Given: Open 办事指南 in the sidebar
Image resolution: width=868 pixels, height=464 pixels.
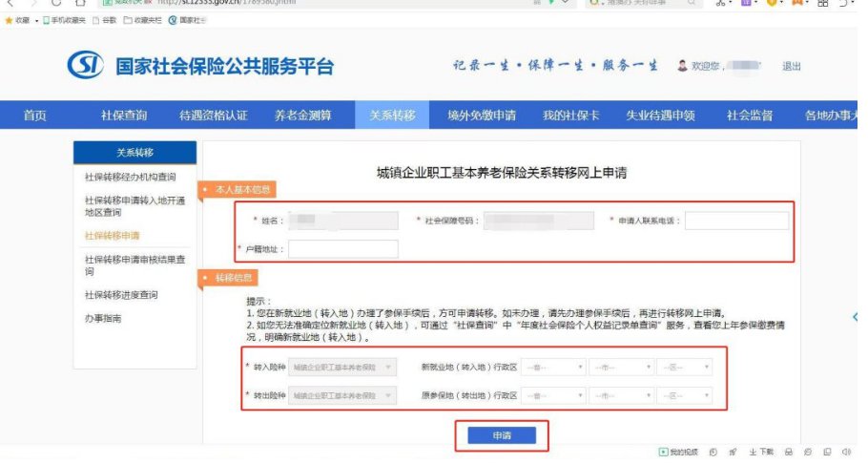Looking at the screenshot, I should click(102, 318).
